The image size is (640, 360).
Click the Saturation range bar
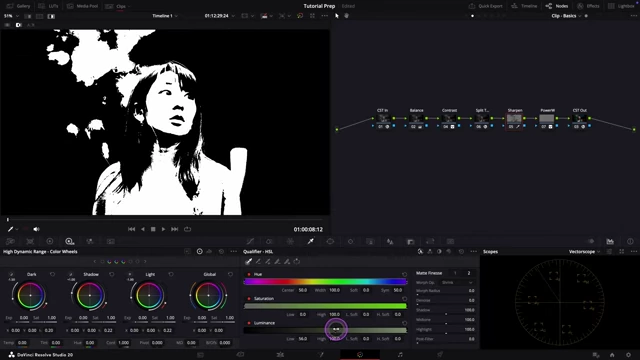(x=325, y=306)
